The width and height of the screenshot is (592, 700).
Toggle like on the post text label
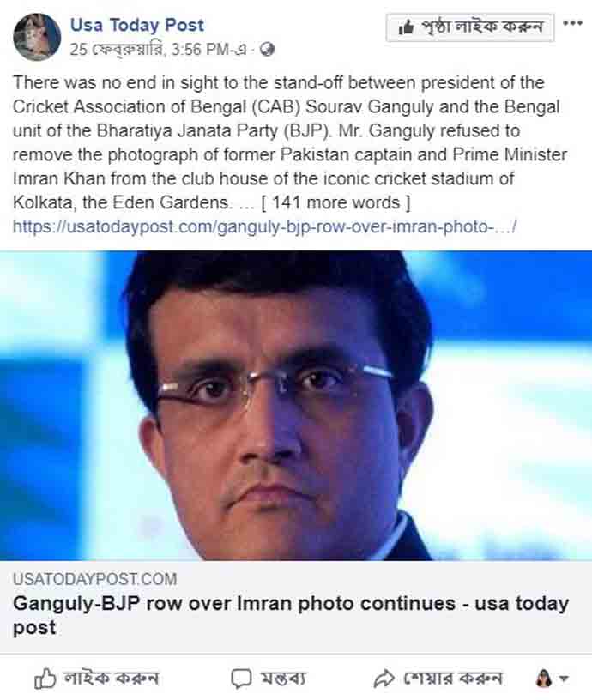tap(112, 679)
